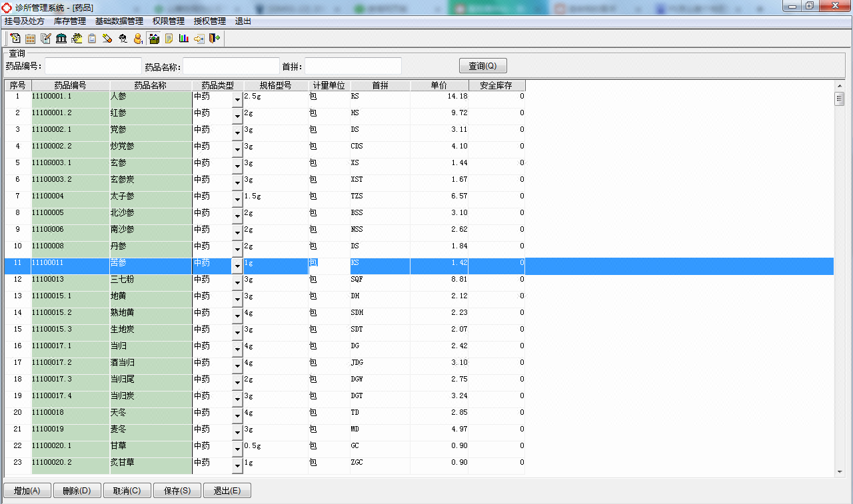Open the type dropdown in the 熟地黄 row
853x504 pixels.
click(237, 316)
